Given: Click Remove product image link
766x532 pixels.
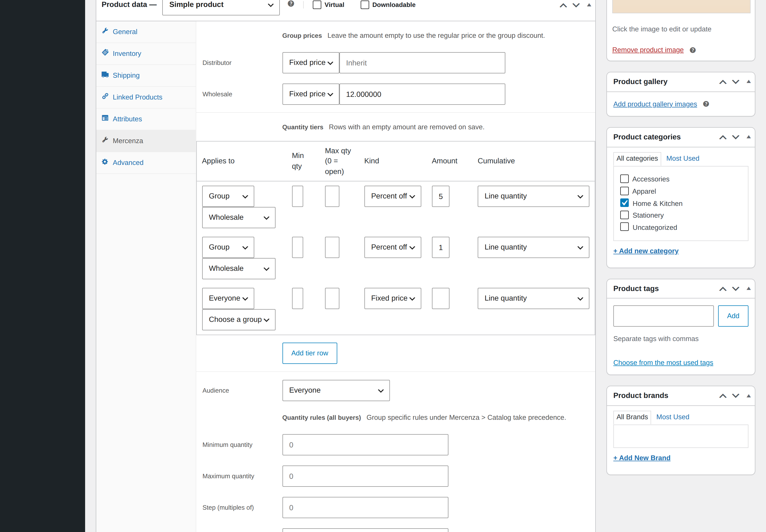Looking at the screenshot, I should click(x=648, y=50).
